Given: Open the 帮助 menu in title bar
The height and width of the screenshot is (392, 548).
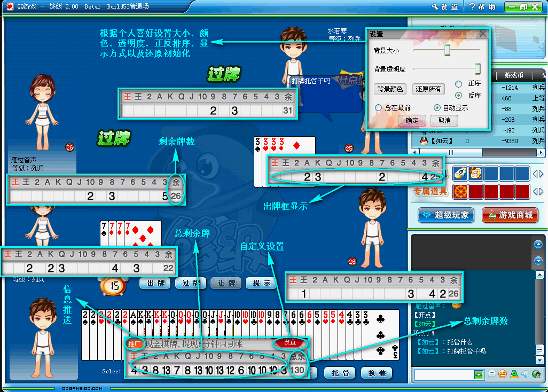Looking at the screenshot, I should point(482,6).
